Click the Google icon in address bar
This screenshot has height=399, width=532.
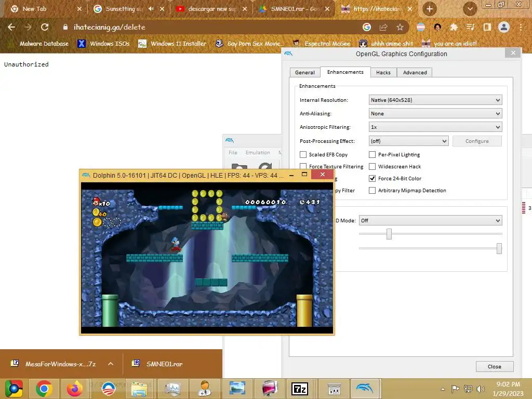[x=367, y=27]
